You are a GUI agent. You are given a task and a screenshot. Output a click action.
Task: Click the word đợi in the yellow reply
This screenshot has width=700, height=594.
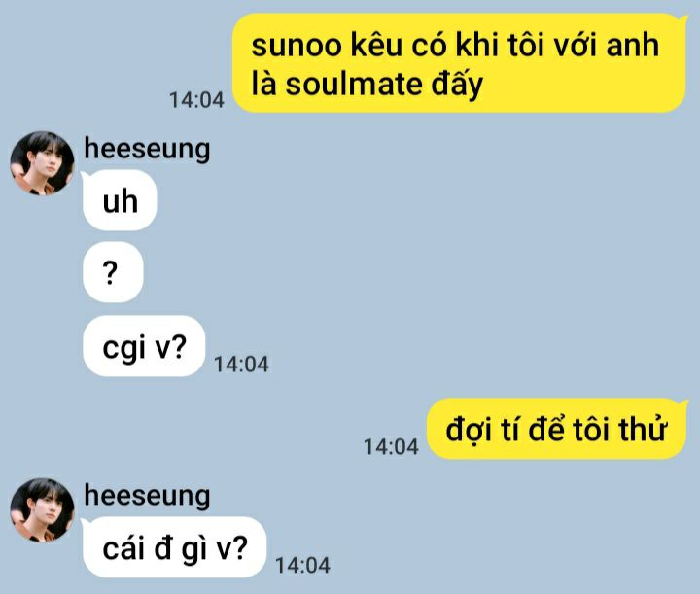point(469,431)
